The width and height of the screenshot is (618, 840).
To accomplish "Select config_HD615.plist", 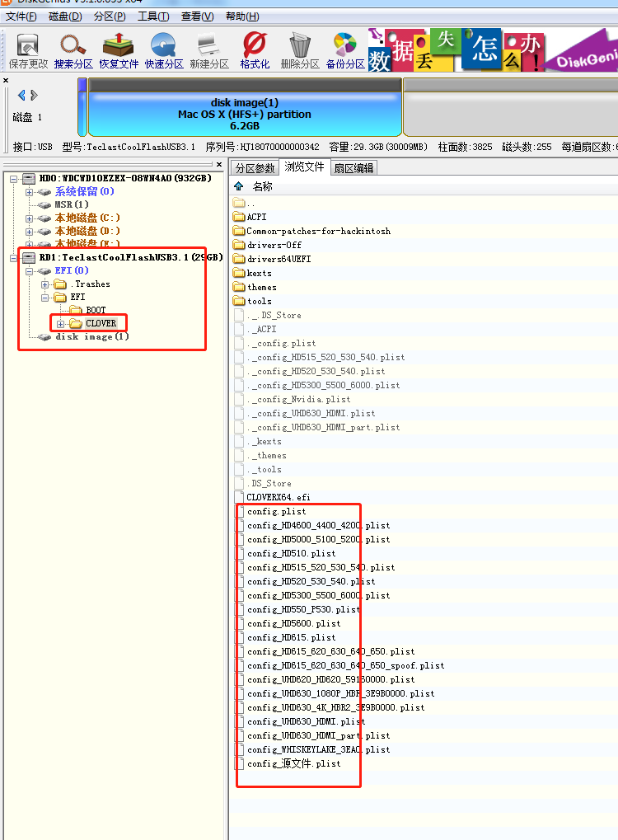I will (x=292, y=637).
